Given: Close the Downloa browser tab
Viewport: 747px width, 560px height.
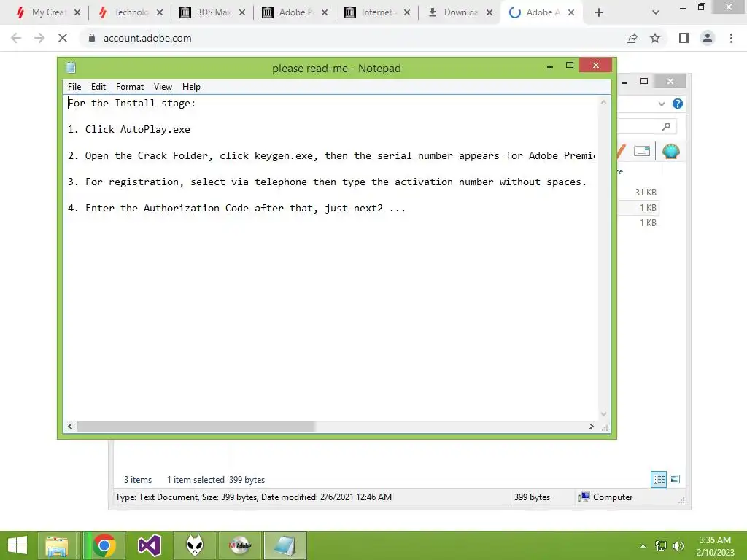Looking at the screenshot, I should (489, 12).
